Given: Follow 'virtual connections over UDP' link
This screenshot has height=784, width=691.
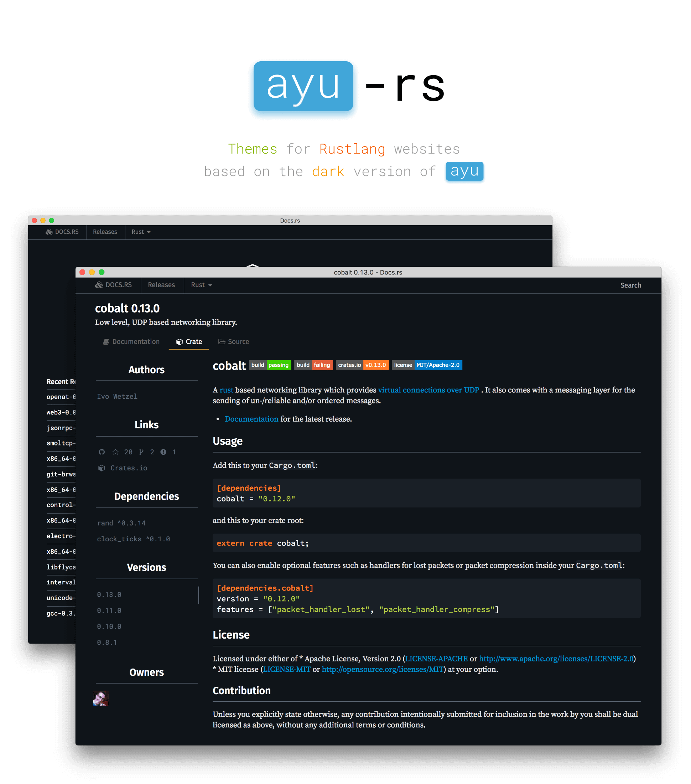Looking at the screenshot, I should (x=428, y=390).
